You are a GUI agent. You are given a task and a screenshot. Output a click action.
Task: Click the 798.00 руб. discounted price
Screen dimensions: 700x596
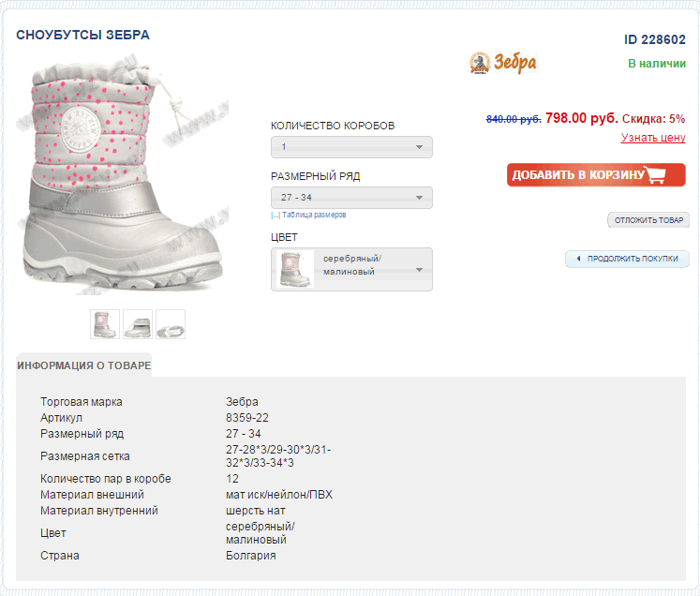(582, 118)
